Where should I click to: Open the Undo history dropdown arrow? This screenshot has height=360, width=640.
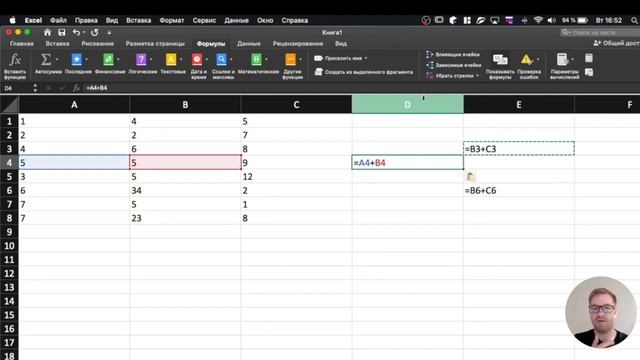(x=84, y=32)
